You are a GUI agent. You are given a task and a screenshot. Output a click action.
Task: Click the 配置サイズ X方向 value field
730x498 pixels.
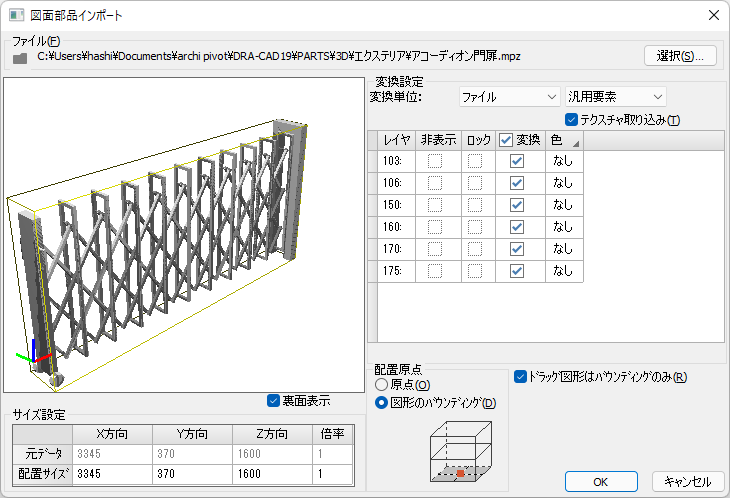pyautogui.click(x=113, y=474)
